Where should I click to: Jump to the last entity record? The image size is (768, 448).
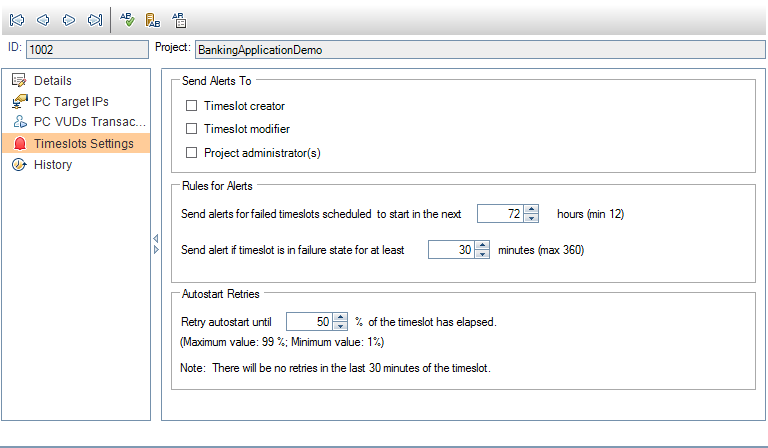[94, 19]
